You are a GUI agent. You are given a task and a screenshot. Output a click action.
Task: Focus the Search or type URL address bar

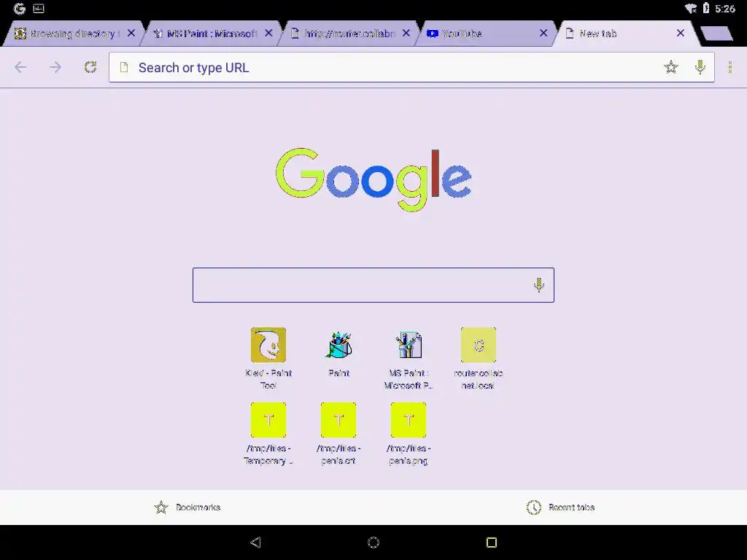pos(411,67)
